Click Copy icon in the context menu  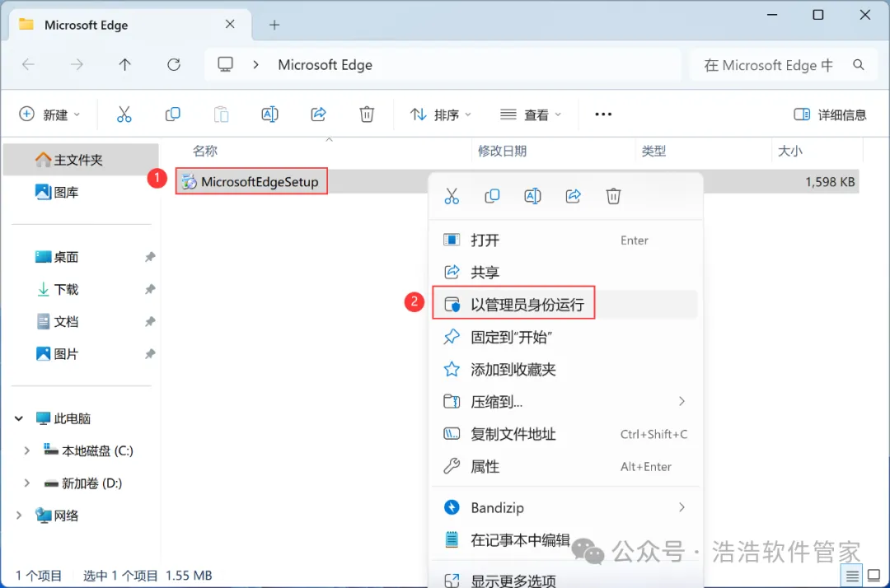pos(492,196)
